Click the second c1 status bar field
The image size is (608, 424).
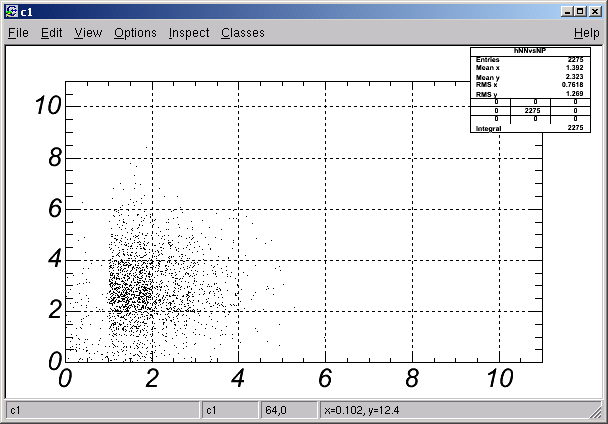(230, 410)
